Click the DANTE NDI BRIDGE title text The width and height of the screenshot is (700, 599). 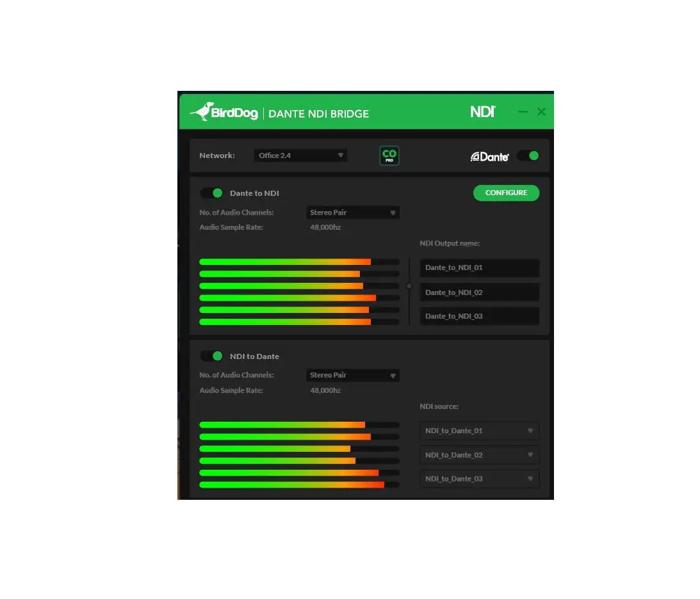pos(318,113)
